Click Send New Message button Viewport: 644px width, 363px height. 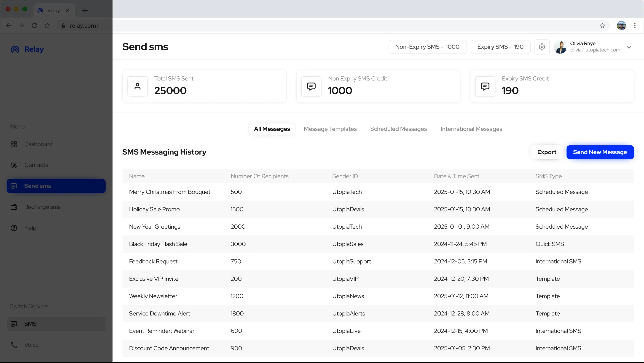point(600,152)
